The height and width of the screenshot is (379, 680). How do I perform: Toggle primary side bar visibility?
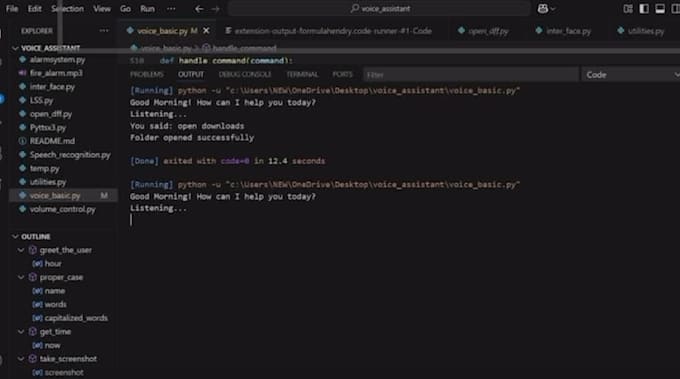(644, 9)
